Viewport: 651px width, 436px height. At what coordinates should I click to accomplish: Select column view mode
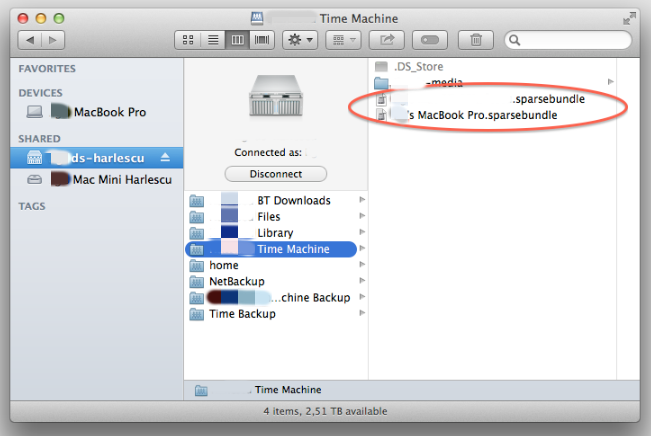pyautogui.click(x=237, y=40)
